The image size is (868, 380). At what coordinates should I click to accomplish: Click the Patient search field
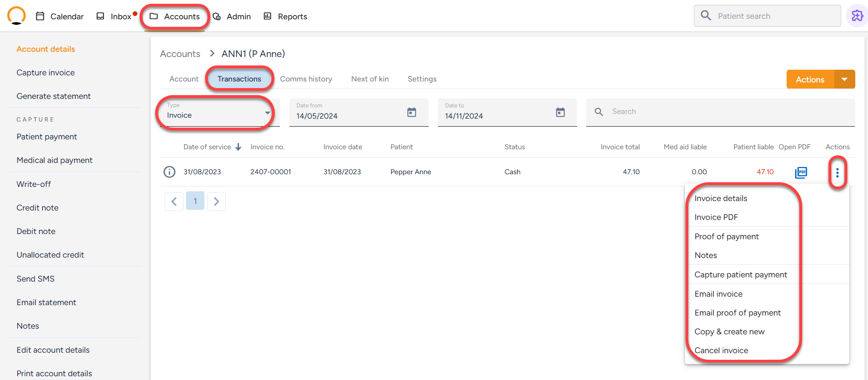pyautogui.click(x=767, y=16)
